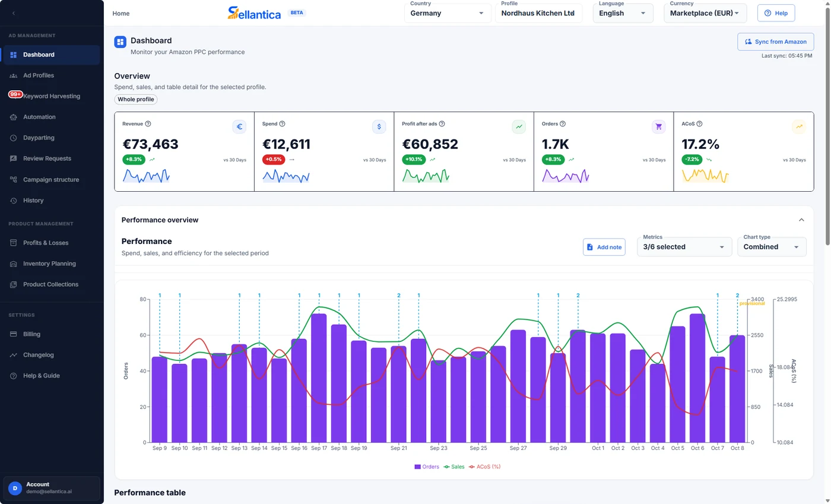This screenshot has width=831, height=504.
Task: Click the Ad Profiles people icon
Action: click(14, 75)
